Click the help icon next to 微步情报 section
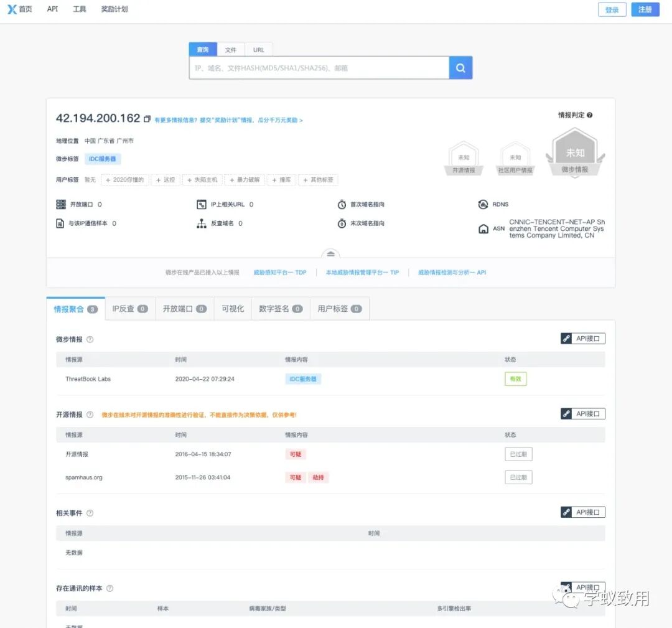Screen dimensions: 672x628 [x=90, y=339]
